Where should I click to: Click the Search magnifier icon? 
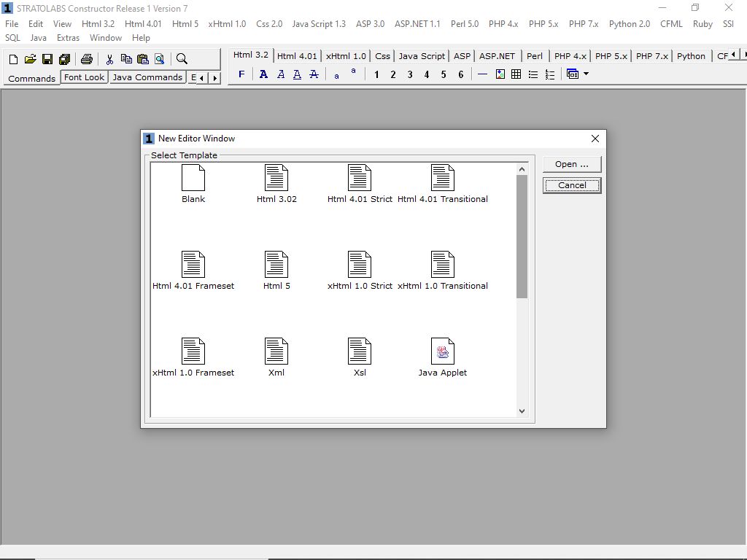click(x=182, y=59)
